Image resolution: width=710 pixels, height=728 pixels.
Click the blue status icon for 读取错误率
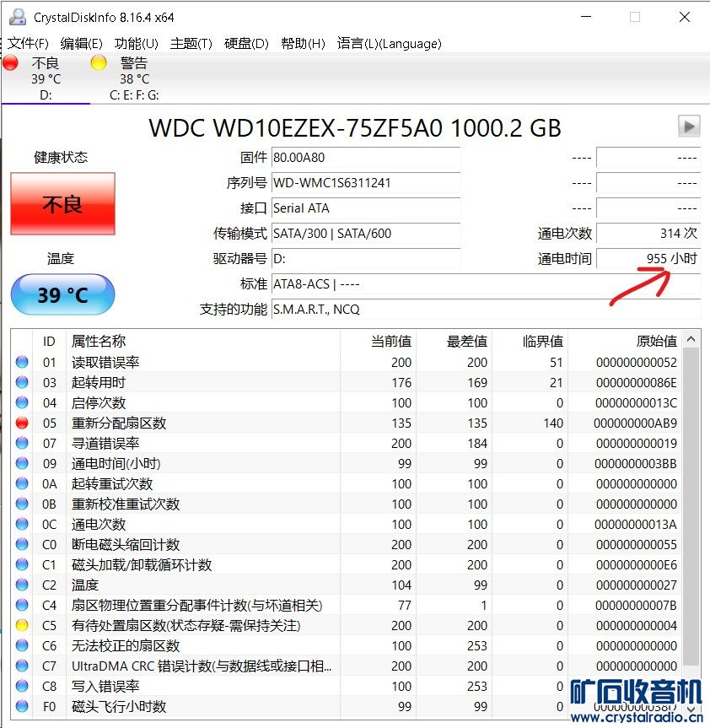point(22,362)
